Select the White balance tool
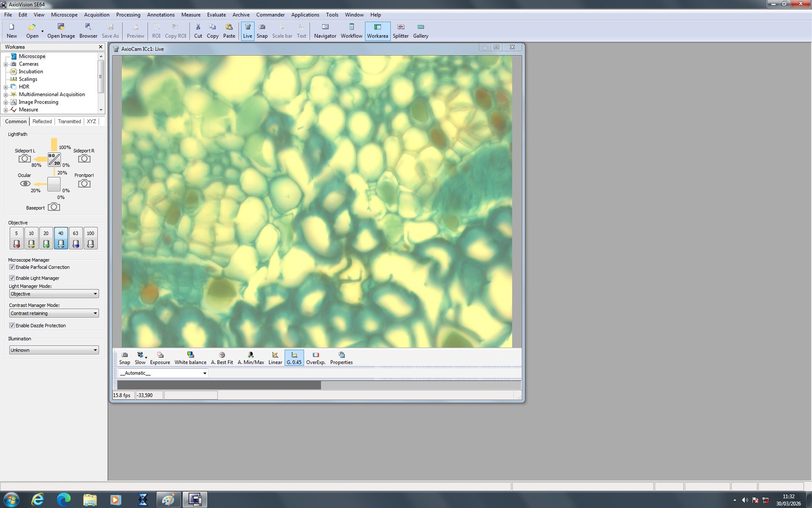The image size is (812, 508). (190, 357)
